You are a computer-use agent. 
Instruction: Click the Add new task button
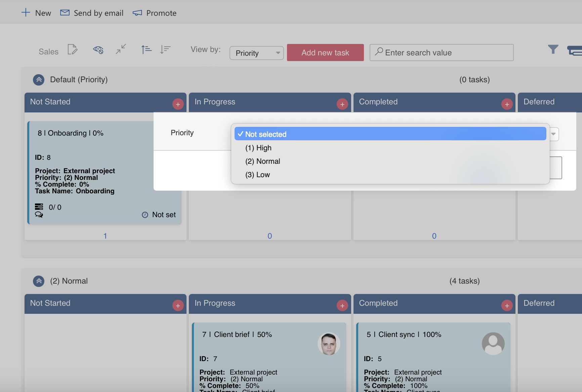[325, 52]
